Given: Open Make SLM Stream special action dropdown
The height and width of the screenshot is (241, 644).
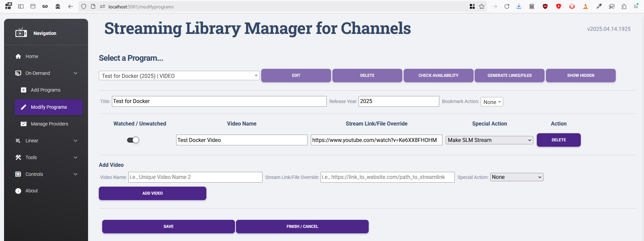Looking at the screenshot, I should [x=489, y=140].
